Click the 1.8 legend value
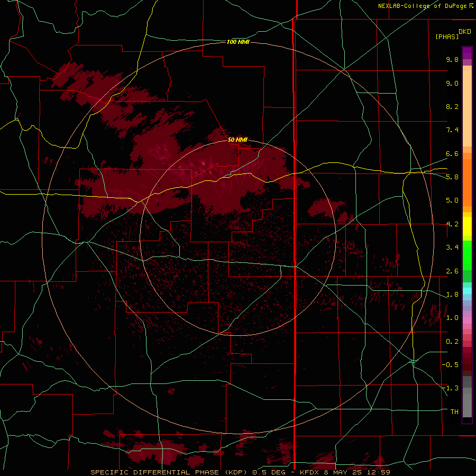The image size is (476, 476). (452, 295)
